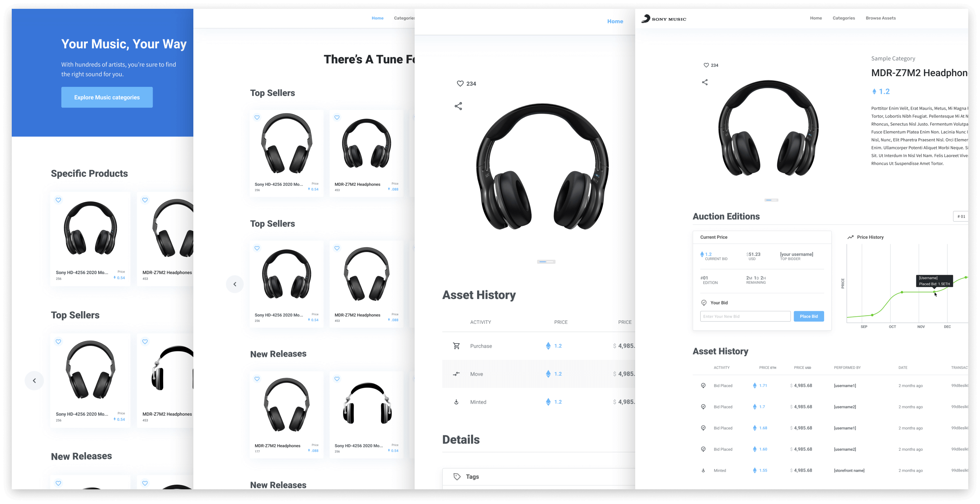Favorite the Sony HD-4256 card in the middle panel's New Releases
This screenshot has width=980, height=504.
tap(337, 379)
